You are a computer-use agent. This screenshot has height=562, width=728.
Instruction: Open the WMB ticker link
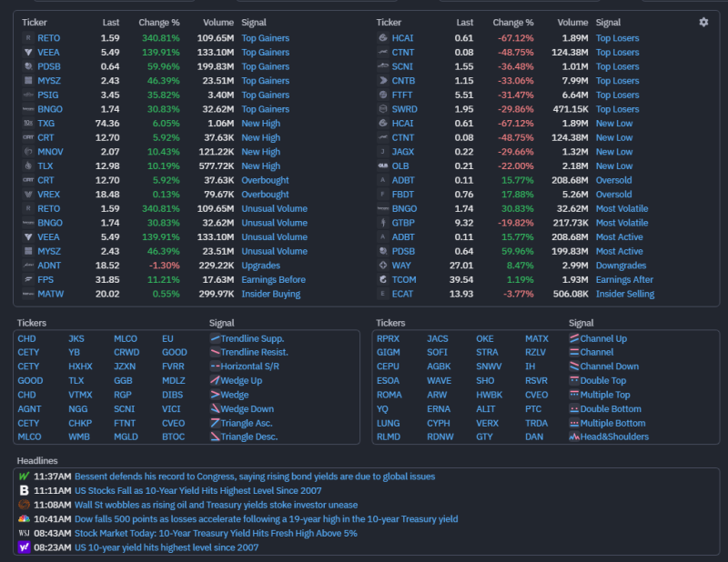tap(79, 437)
